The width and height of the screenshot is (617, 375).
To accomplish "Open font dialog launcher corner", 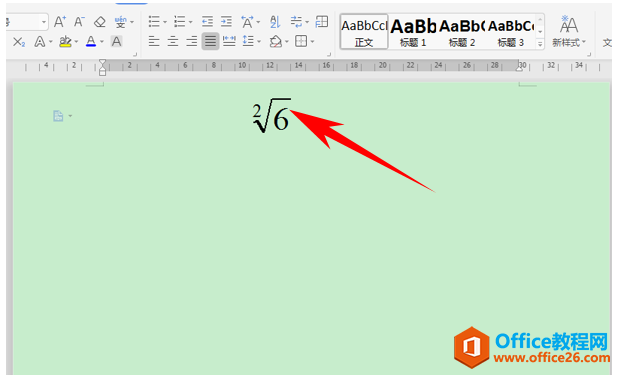I will 135,54.
